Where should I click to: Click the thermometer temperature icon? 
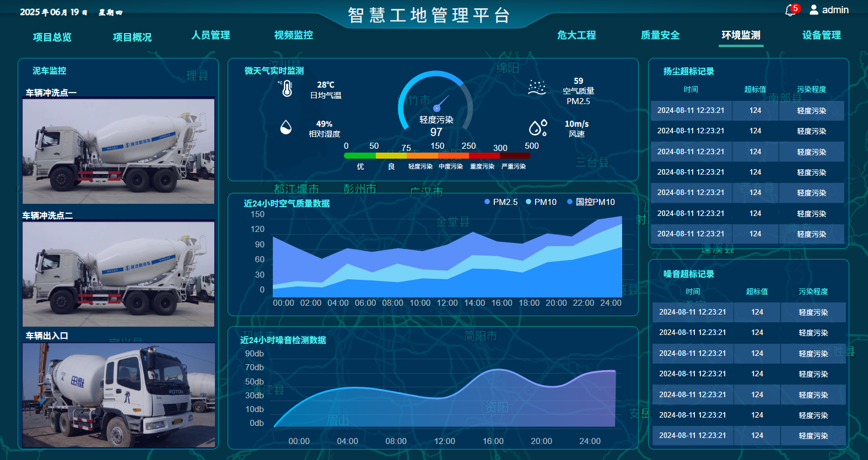point(287,89)
